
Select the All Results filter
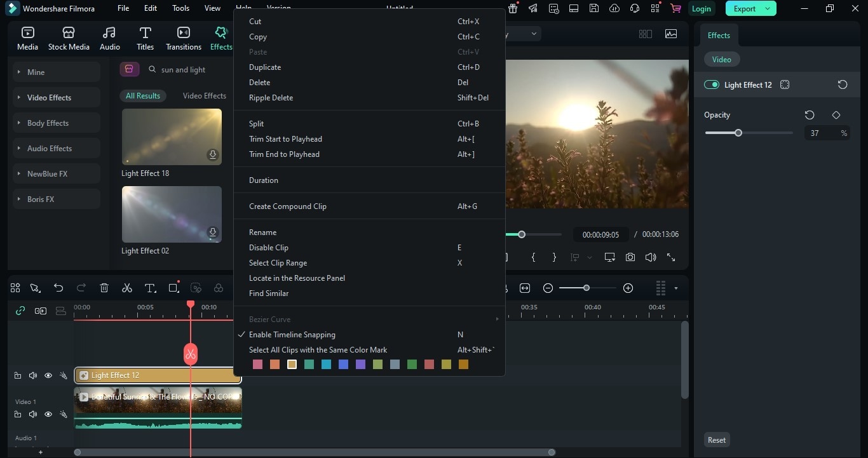[x=143, y=96]
